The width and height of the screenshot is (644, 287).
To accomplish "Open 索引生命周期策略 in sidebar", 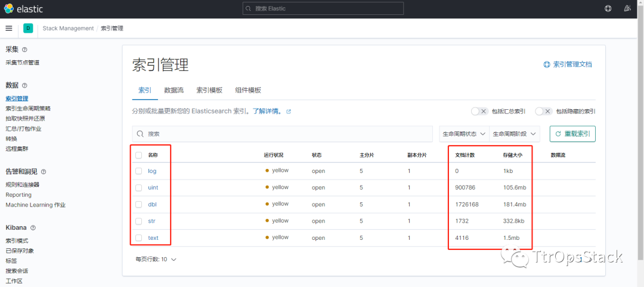I will click(x=28, y=109).
